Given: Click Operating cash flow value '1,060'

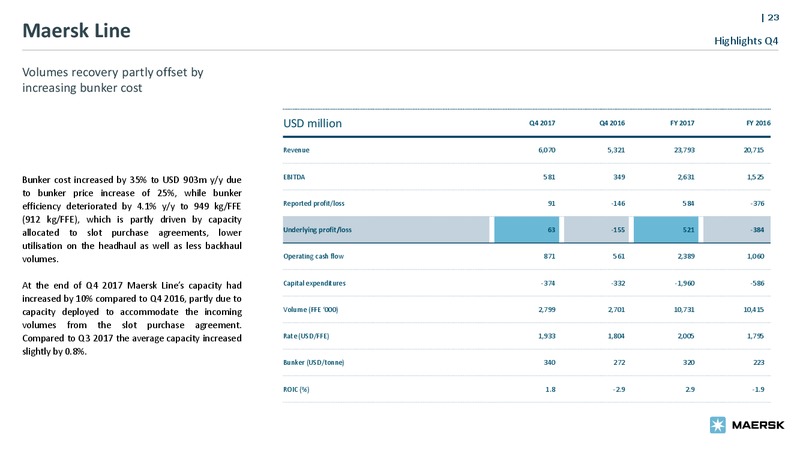Looking at the screenshot, I should [x=755, y=256].
